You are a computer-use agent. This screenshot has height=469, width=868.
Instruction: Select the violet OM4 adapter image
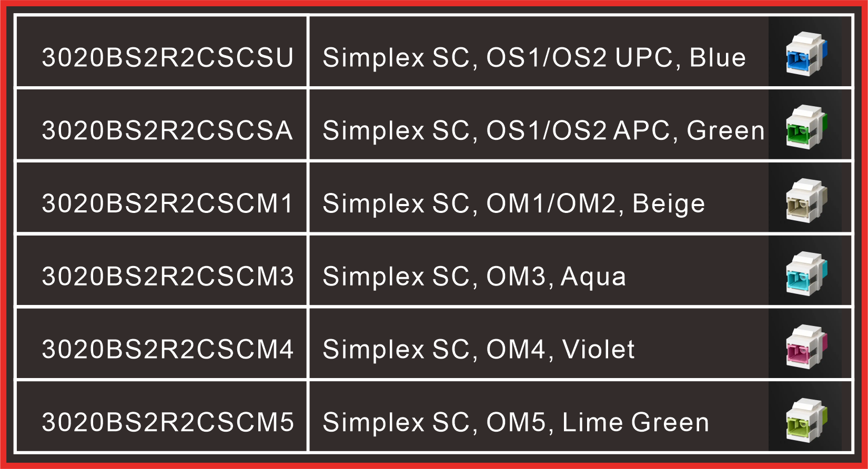(x=806, y=346)
